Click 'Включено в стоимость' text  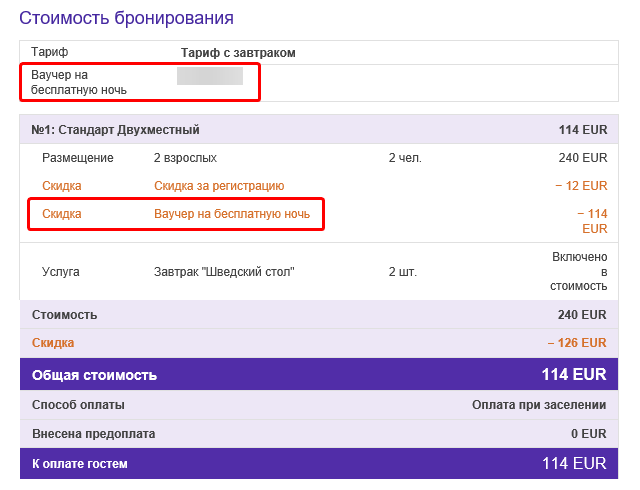[x=579, y=272]
